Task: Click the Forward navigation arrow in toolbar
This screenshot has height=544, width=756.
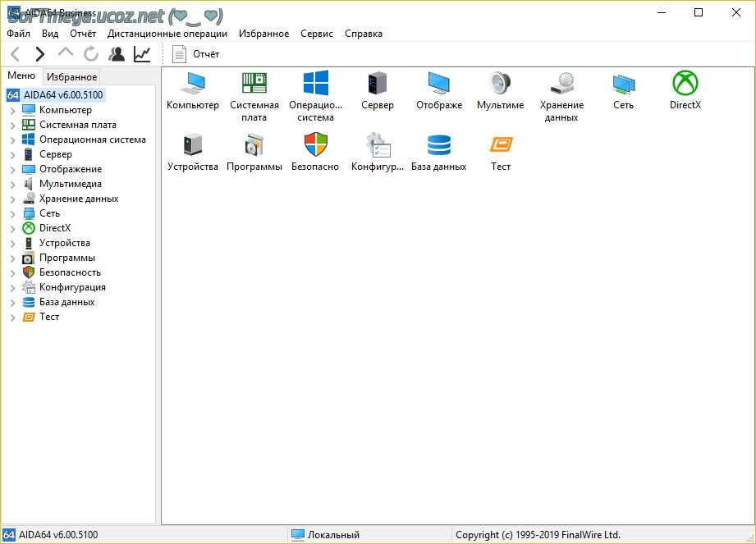Action: (x=39, y=54)
